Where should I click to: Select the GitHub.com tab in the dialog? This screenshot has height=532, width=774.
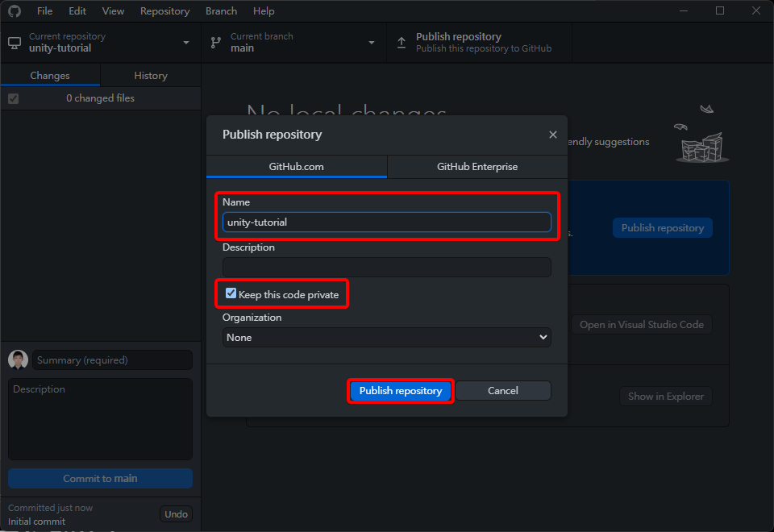point(297,167)
